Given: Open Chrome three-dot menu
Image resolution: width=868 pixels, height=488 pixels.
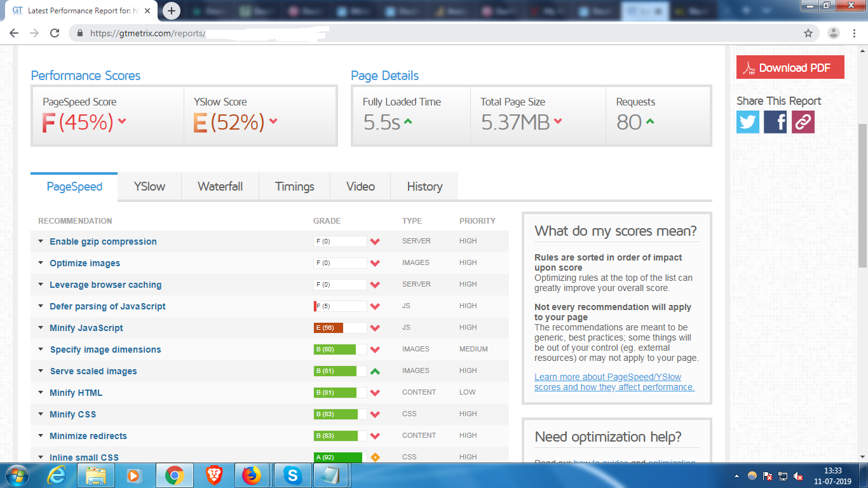Looking at the screenshot, I should pos(853,33).
